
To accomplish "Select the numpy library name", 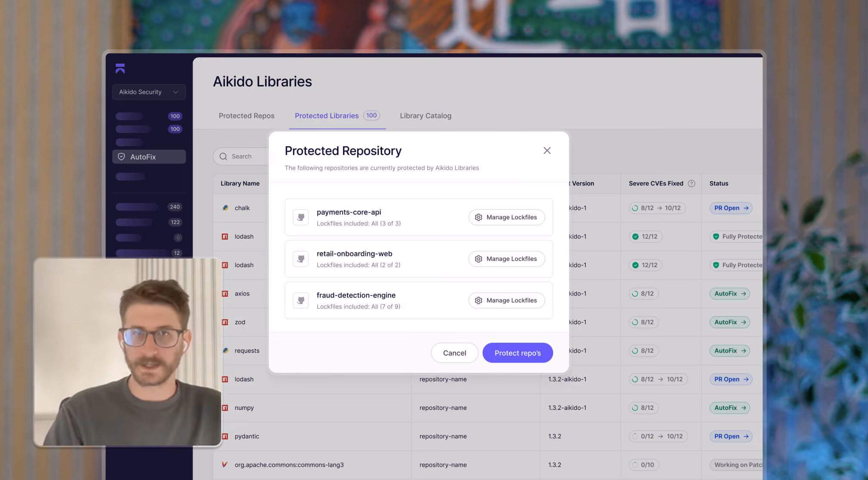I will (x=244, y=408).
